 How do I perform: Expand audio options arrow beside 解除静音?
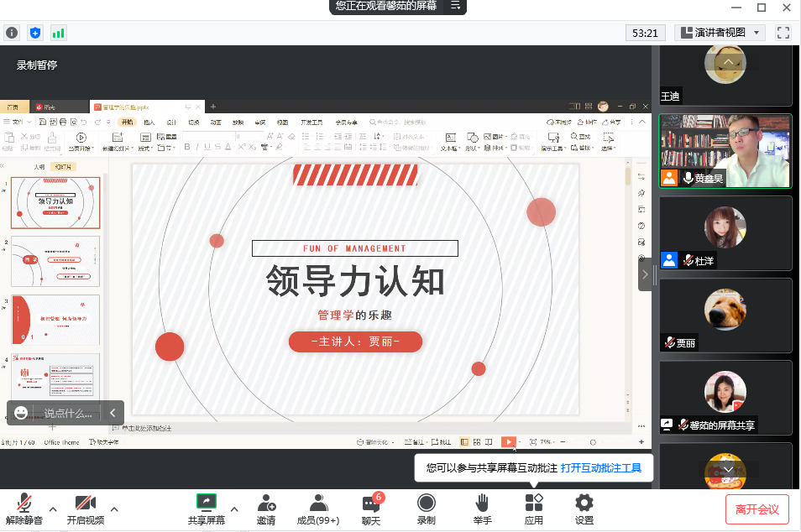pyautogui.click(x=53, y=509)
